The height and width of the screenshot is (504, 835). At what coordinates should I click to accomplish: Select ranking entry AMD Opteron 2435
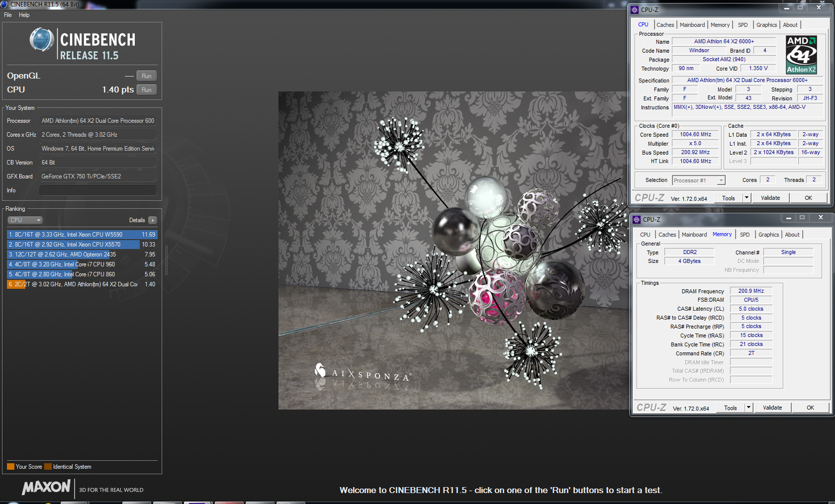(82, 254)
